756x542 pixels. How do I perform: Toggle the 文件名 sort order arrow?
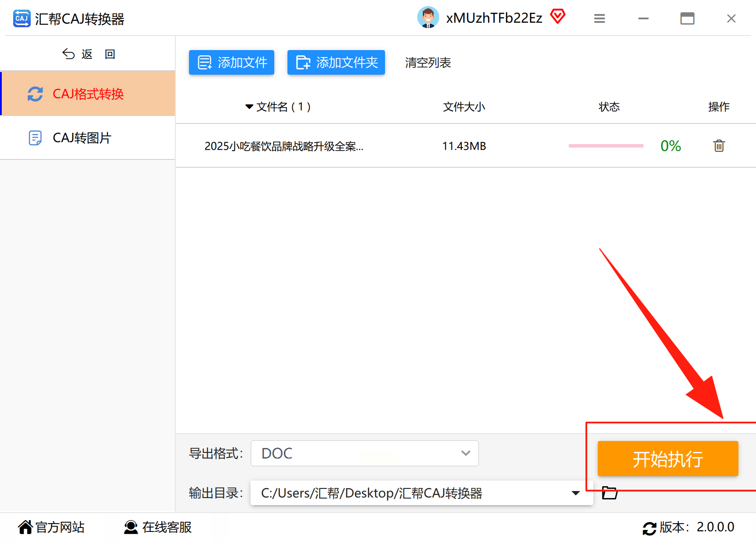click(x=249, y=107)
